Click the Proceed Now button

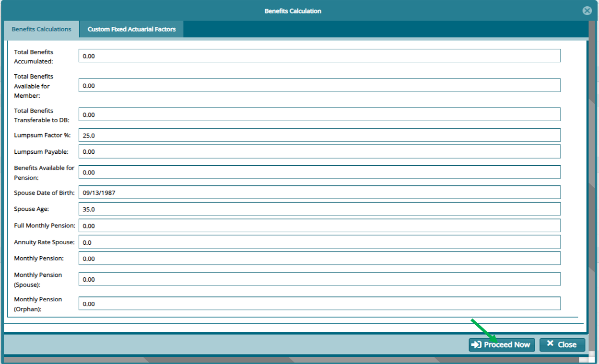(502, 345)
